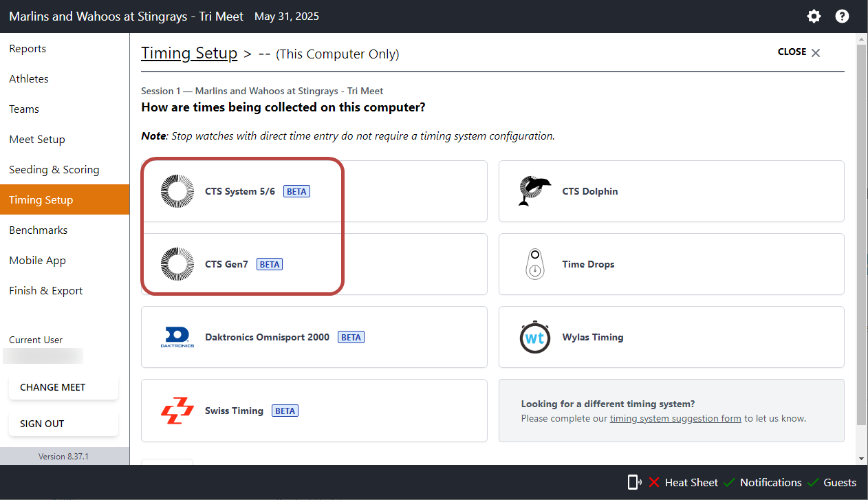Toggle the Notifications status indicator

(x=770, y=482)
